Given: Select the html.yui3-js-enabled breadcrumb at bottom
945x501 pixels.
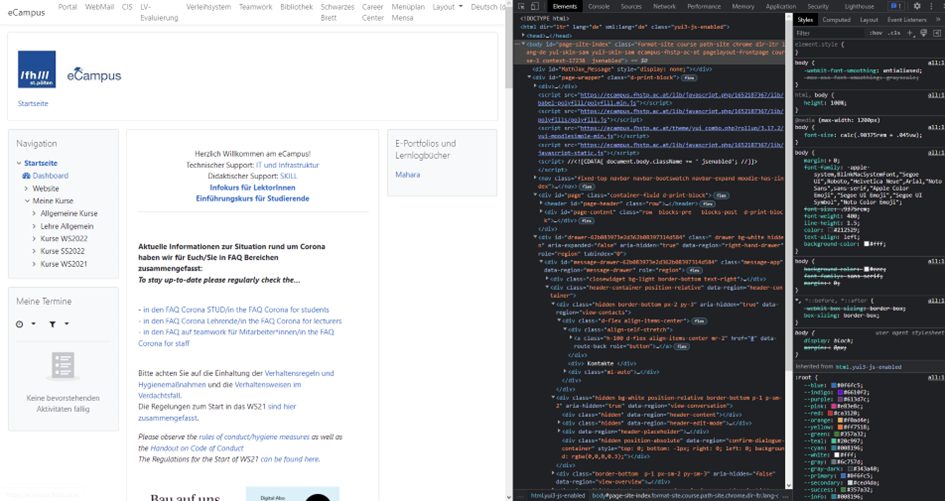Looking at the screenshot, I should [x=557, y=496].
